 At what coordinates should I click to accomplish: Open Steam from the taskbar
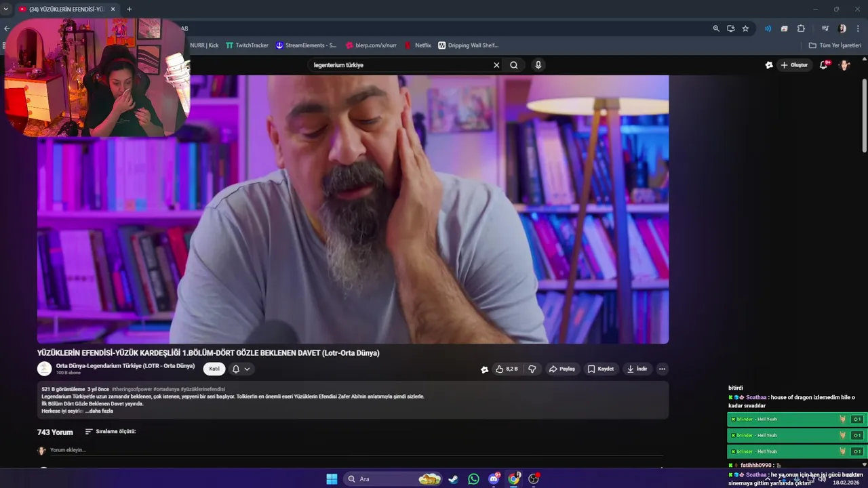click(x=453, y=479)
